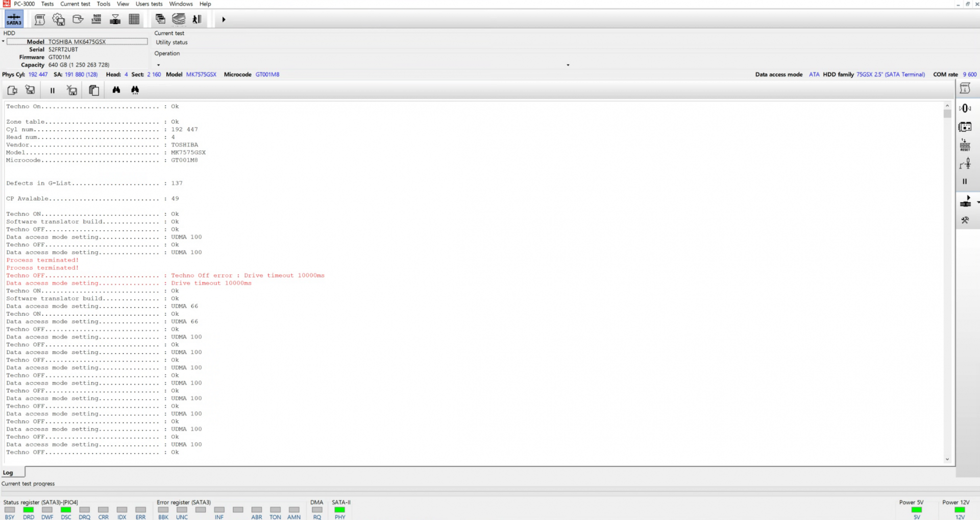Click the Phys Cyl value 192 447
Viewport: 980px width, 520px height.
click(x=38, y=75)
